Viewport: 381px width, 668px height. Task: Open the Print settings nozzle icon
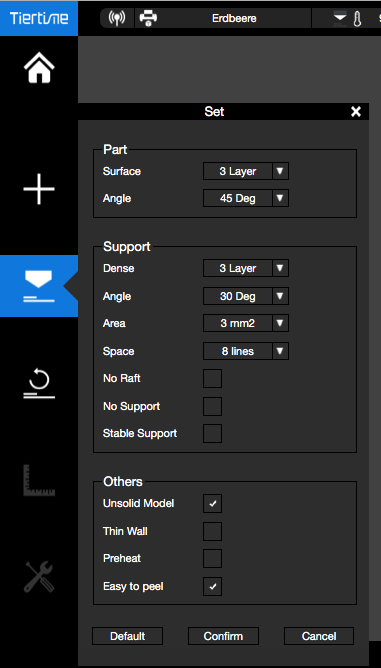tap(39, 286)
